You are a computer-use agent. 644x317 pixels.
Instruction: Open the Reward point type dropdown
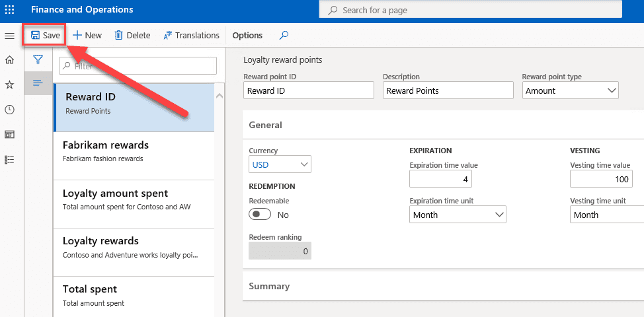click(x=571, y=90)
